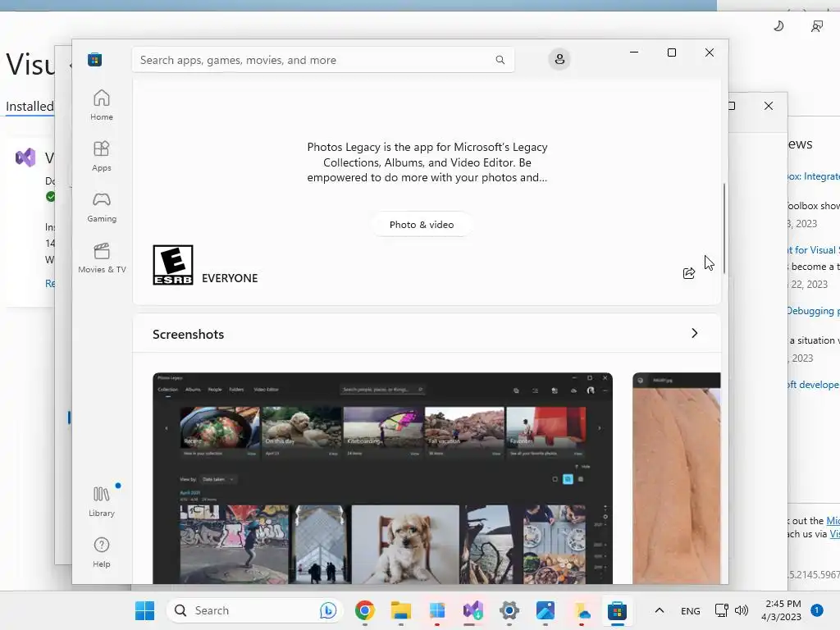This screenshot has height=630, width=840.
Task: Open 'for Visual' news link in Installer
Action: [x=813, y=250]
